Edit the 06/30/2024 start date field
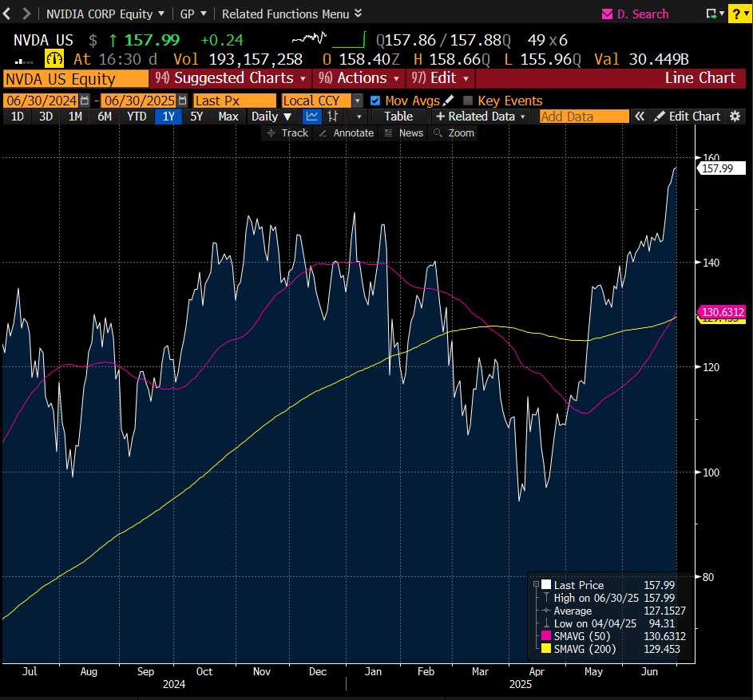753x700 pixels. pos(41,101)
